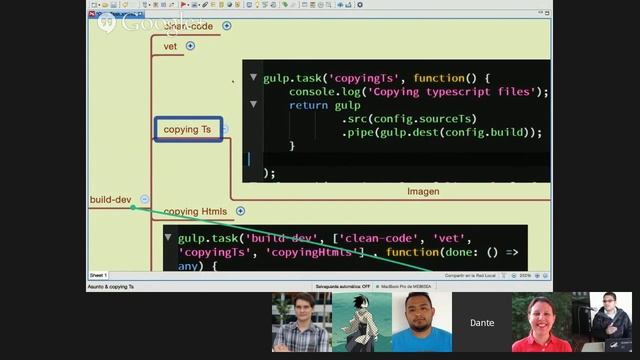Minimize the editor panel via top-right icon
The image size is (640, 360).
[x=540, y=13]
